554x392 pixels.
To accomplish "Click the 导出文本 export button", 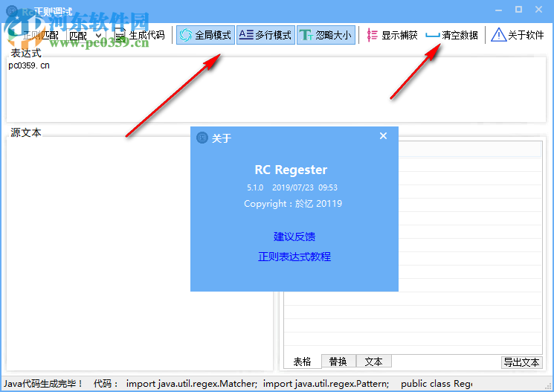I will pyautogui.click(x=521, y=362).
